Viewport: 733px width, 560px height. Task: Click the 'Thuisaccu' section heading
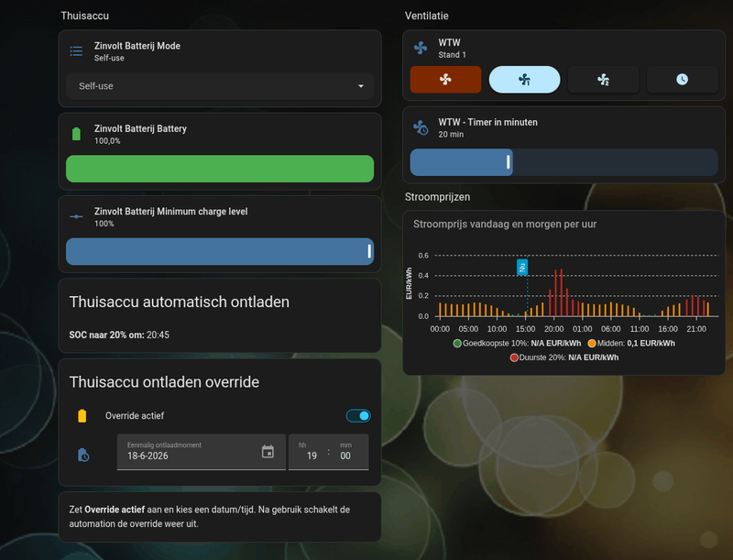[84, 16]
